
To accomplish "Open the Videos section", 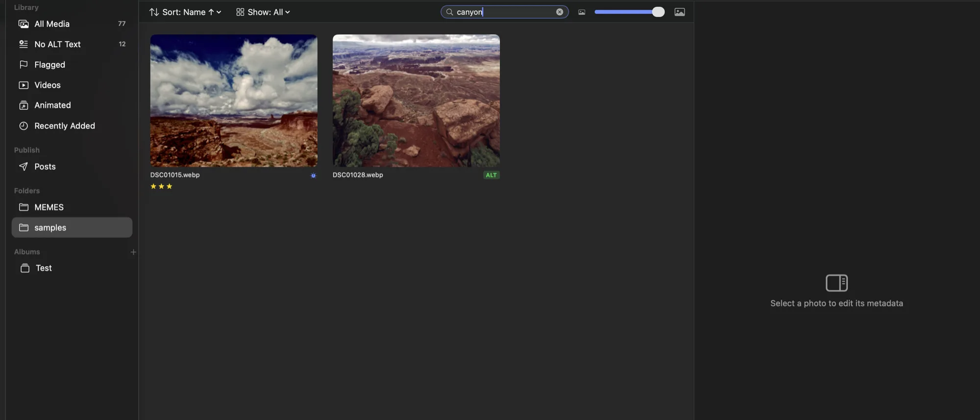I will click(x=72, y=85).
